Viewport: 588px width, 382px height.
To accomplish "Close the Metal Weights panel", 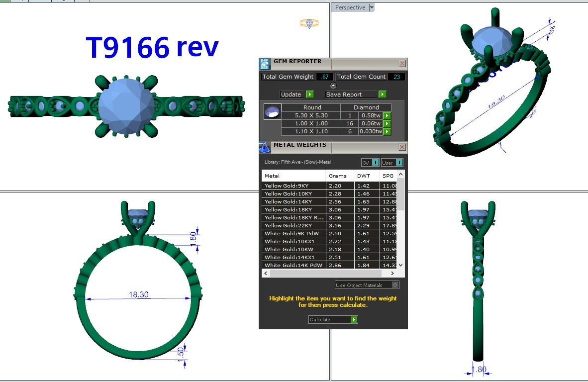I will click(402, 147).
